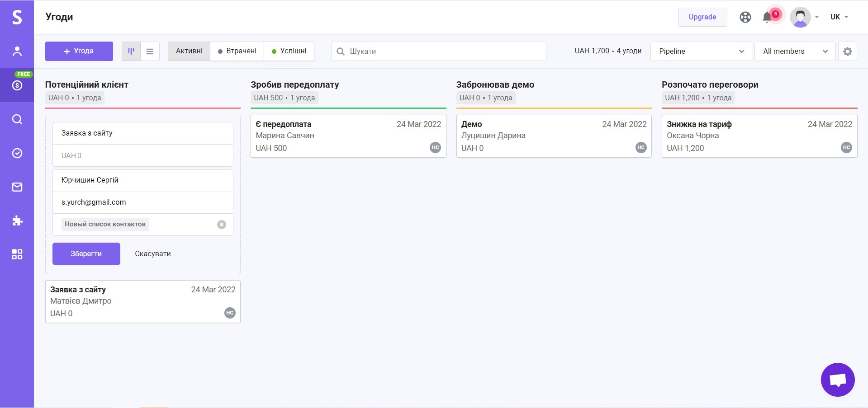Open Contacts from the sidebar person icon

[17, 51]
